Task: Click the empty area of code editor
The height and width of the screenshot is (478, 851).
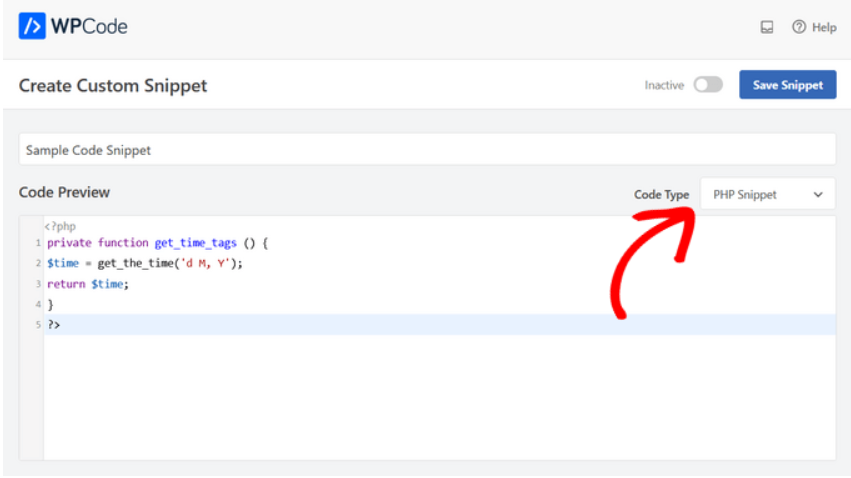Action: 439,397
